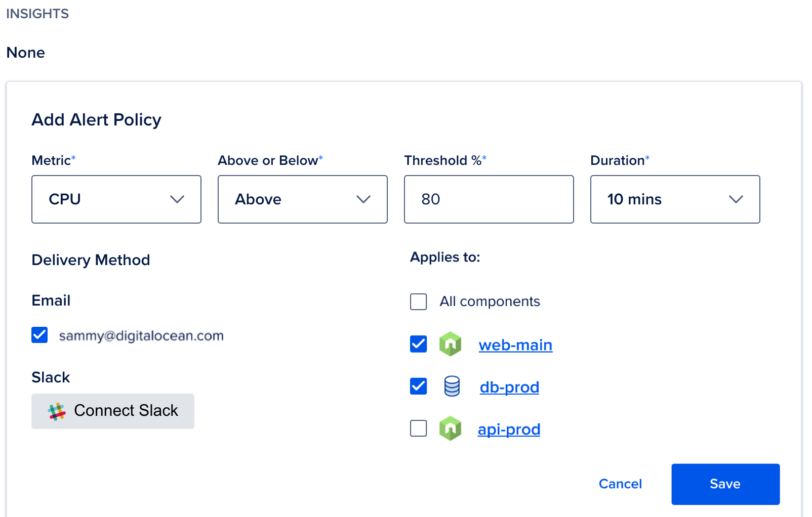Uncheck the web-main component checkbox
The width and height of the screenshot is (812, 517).
click(x=419, y=344)
